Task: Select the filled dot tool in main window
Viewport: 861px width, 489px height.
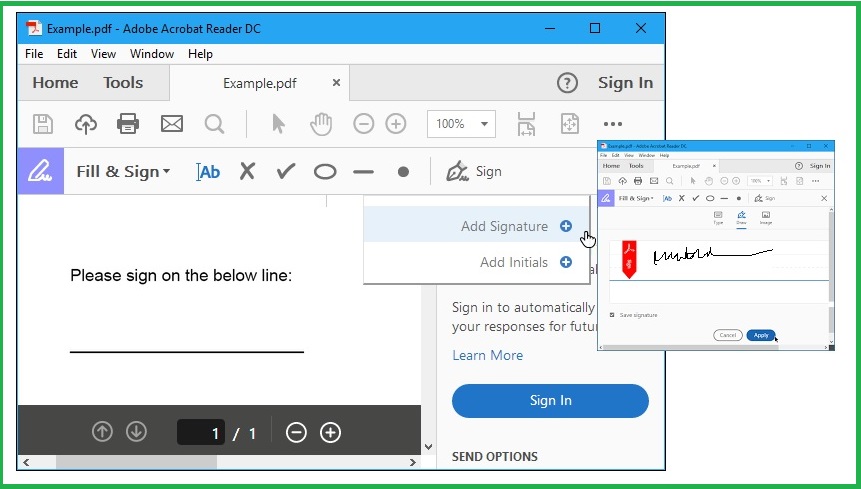Action: (x=403, y=172)
